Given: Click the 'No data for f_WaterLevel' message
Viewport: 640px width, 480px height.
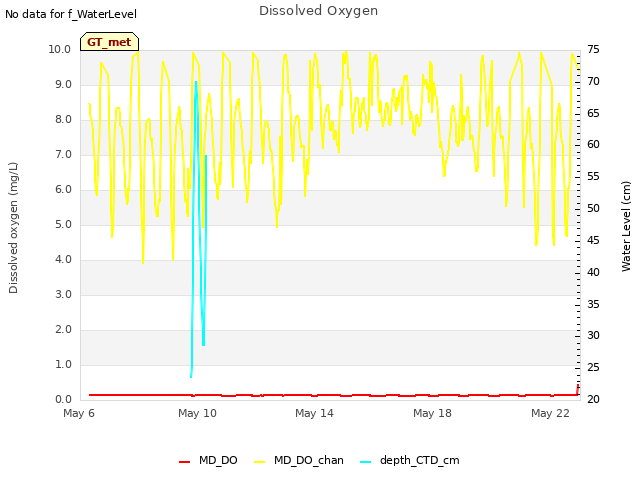Looking at the screenshot, I should (71, 14).
